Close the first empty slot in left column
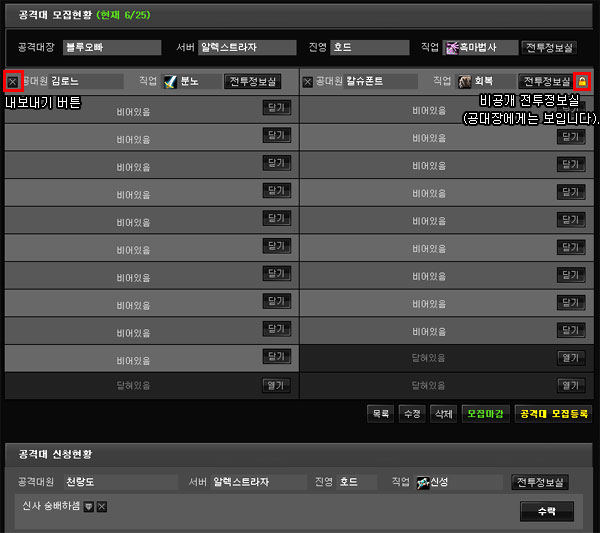This screenshot has height=533, width=600. click(x=276, y=106)
